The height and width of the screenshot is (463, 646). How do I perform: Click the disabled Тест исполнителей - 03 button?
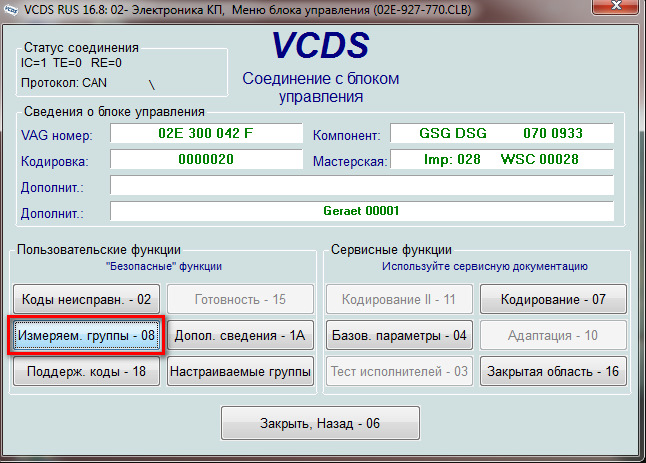(399, 371)
